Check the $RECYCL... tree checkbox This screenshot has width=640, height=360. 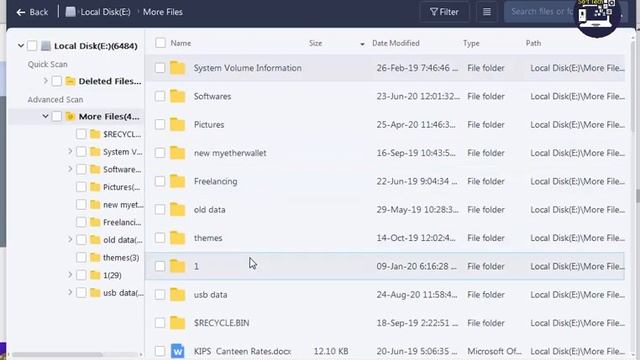pos(81,134)
